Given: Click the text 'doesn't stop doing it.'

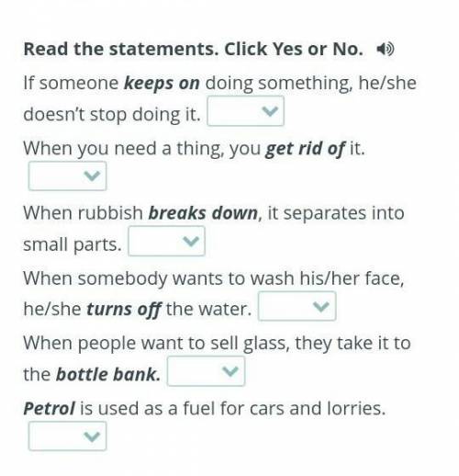Looking at the screenshot, I should point(112,114).
